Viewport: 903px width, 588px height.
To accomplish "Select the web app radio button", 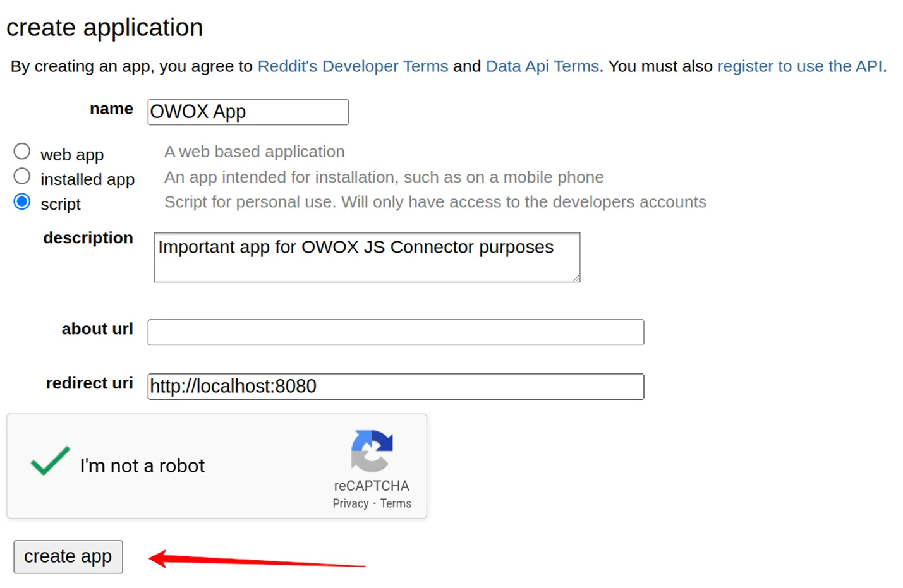I will [22, 152].
